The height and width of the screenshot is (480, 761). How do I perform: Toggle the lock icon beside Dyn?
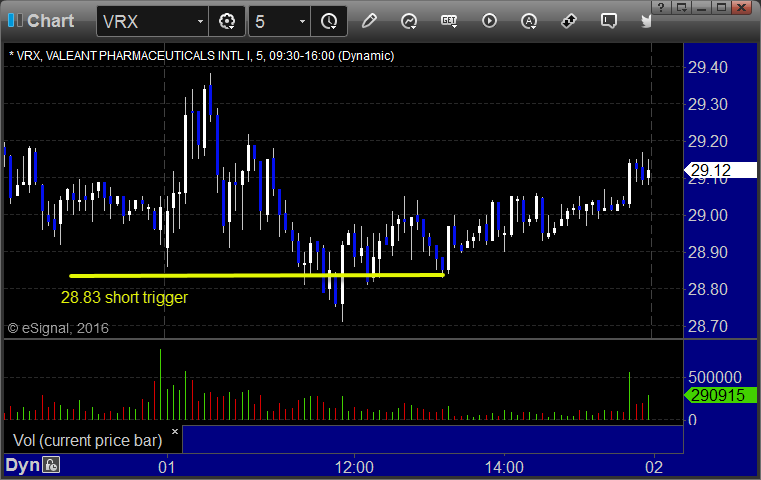point(51,465)
